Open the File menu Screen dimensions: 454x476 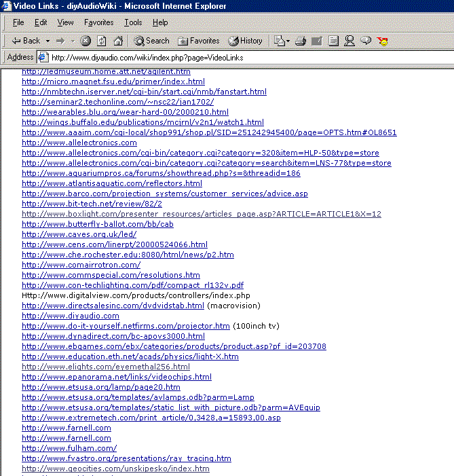pos(18,22)
